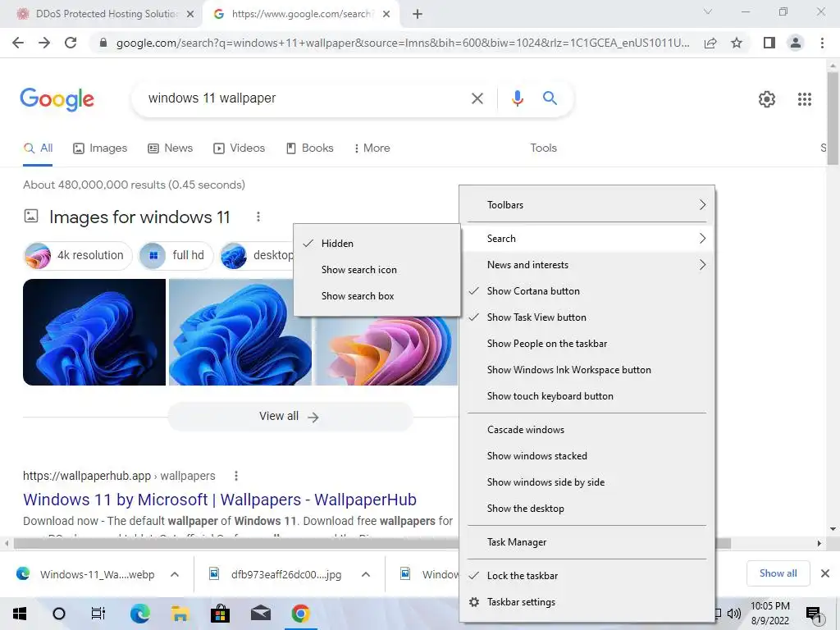This screenshot has width=840, height=630.
Task: Click the View all images button
Action: [290, 416]
